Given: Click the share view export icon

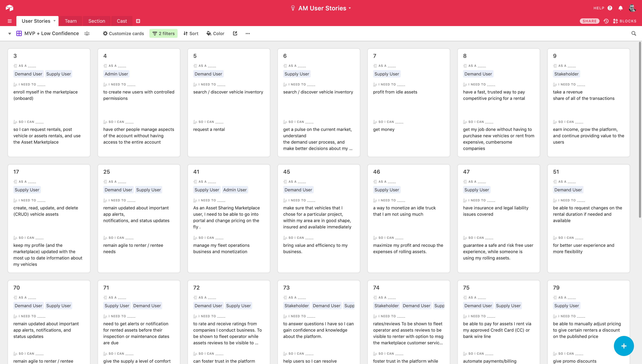Looking at the screenshot, I should [x=235, y=33].
